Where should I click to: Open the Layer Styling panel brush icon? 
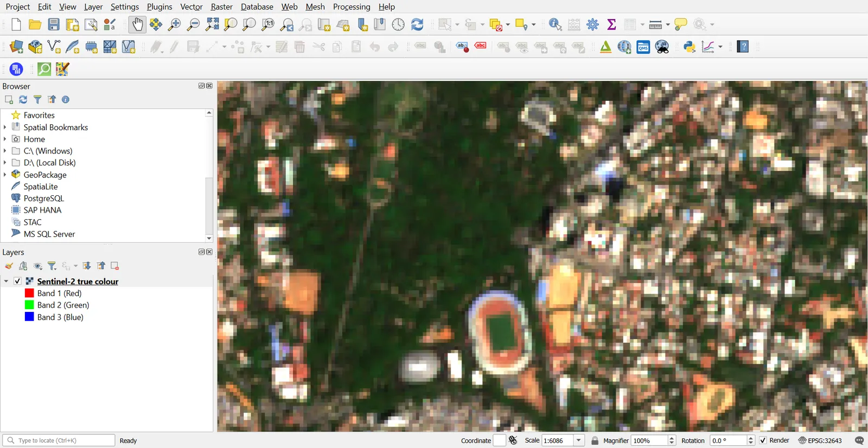[x=9, y=266]
